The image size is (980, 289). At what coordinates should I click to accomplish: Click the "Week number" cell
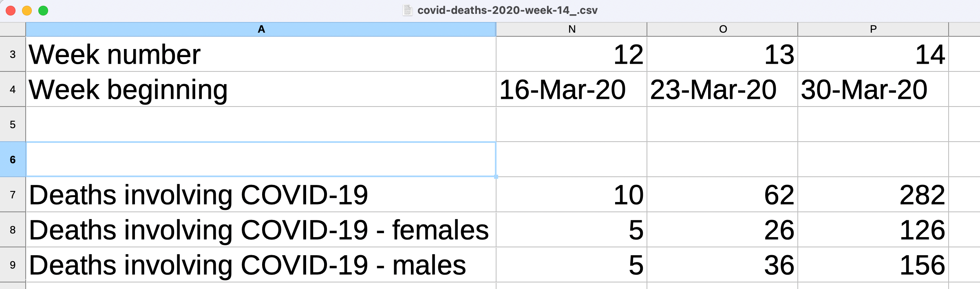[x=261, y=54]
